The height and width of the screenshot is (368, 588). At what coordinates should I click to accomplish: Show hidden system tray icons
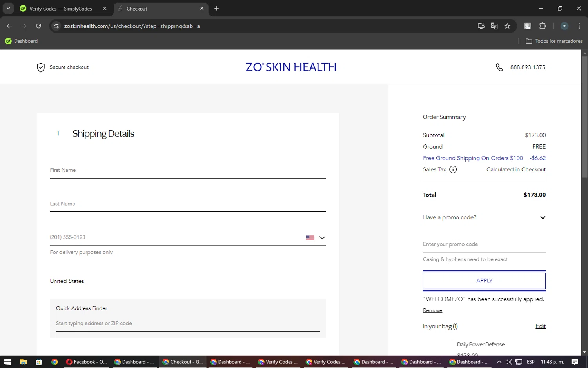(499, 362)
